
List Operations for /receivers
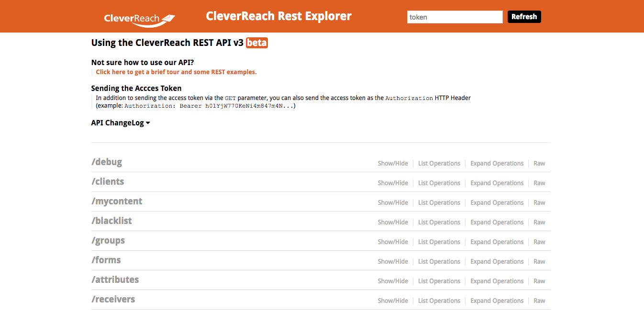click(439, 301)
